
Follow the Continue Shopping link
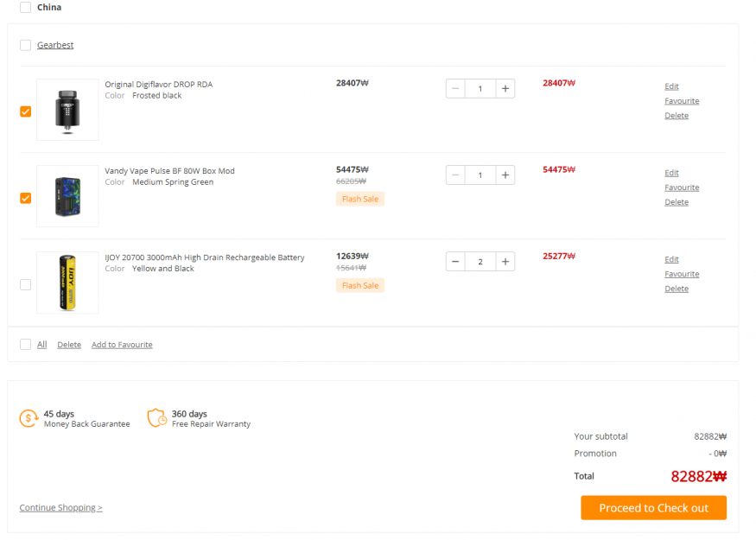coord(60,508)
